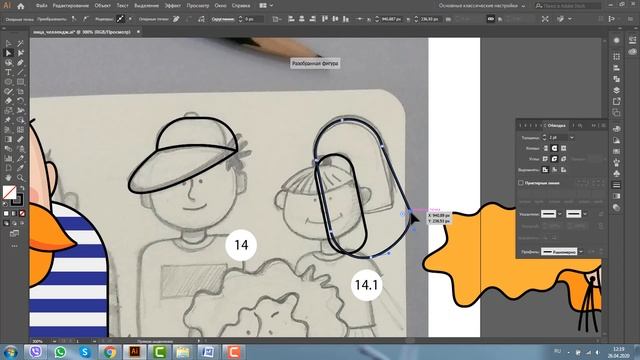Set color mode to None in toolbox
This screenshot has width=640, height=360.
22,213
